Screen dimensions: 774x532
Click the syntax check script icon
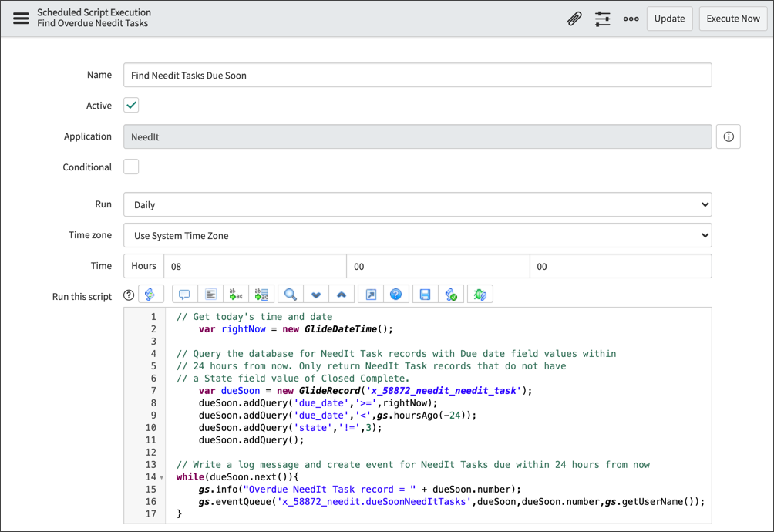pos(451,295)
